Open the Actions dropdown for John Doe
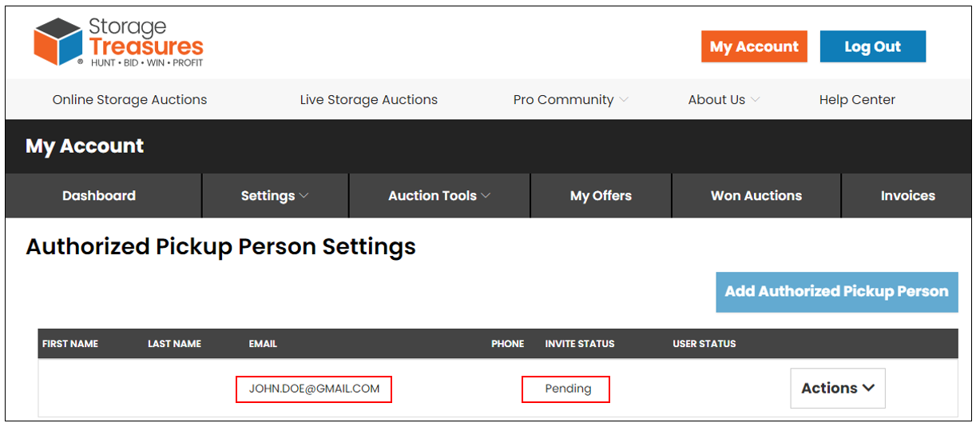This screenshot has width=980, height=427. click(x=838, y=389)
